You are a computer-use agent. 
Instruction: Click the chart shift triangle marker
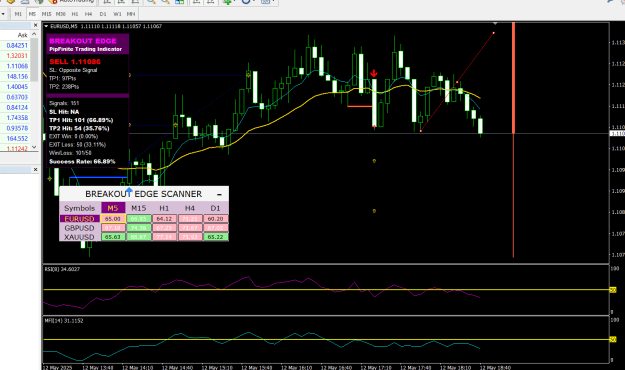[x=495, y=24]
